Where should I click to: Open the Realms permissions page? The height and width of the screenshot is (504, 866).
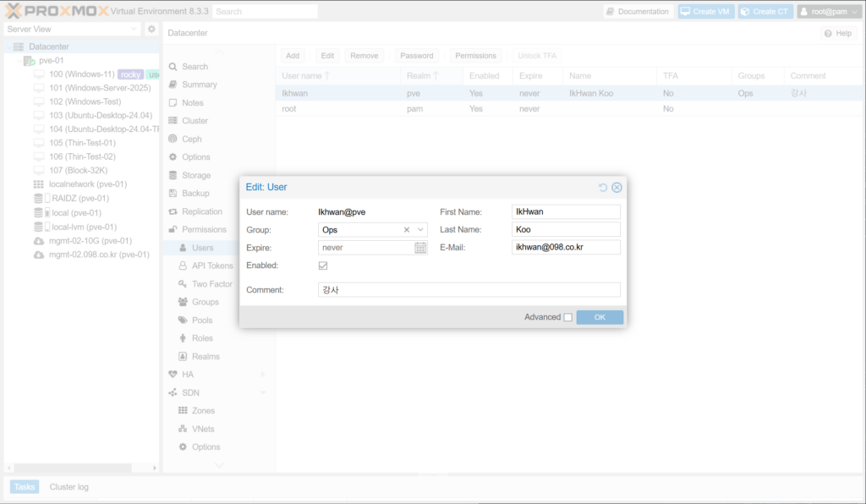[x=206, y=357]
